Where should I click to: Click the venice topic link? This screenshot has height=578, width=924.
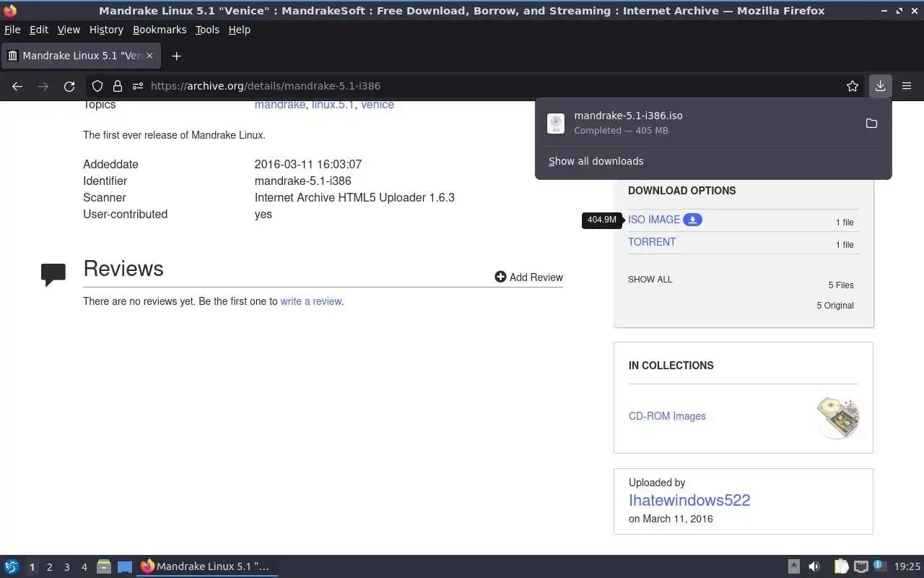coord(378,105)
